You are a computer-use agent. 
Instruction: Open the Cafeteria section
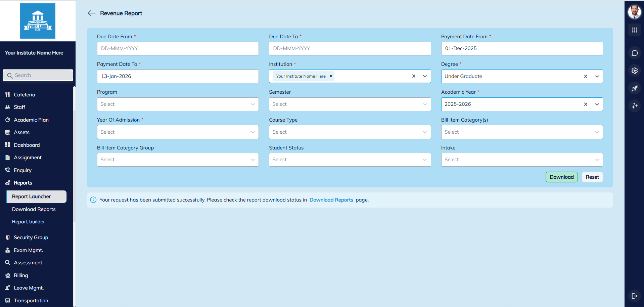[24, 94]
